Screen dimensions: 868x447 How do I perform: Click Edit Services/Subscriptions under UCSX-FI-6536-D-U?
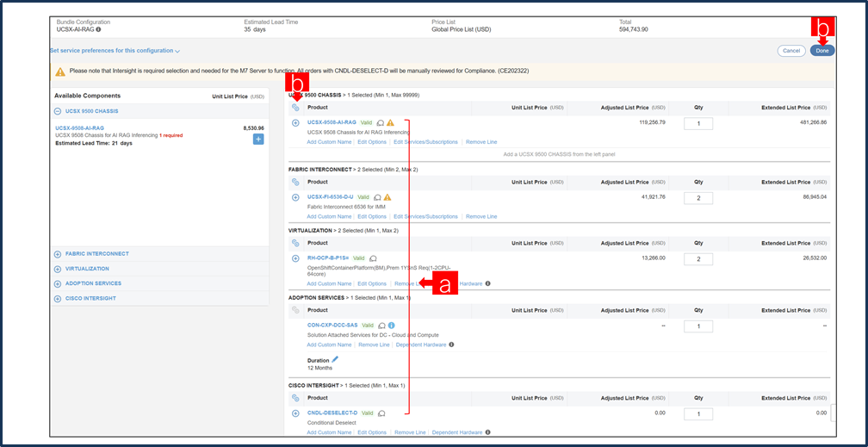(425, 216)
